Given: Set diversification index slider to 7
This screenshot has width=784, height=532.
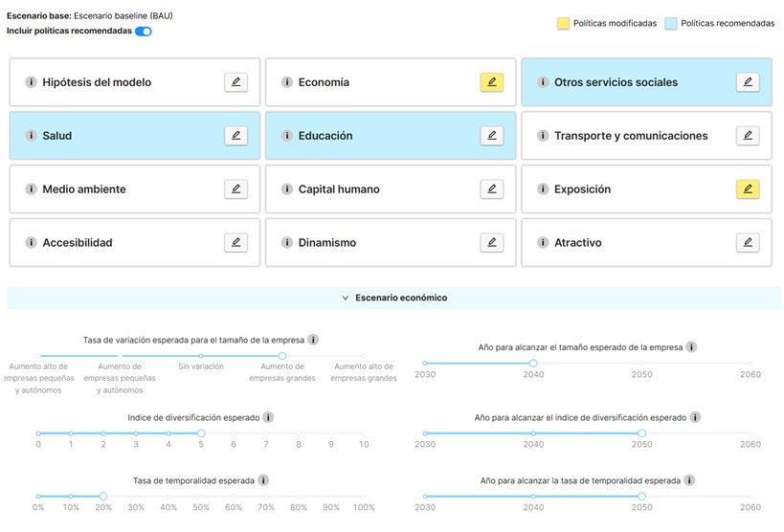Looking at the screenshot, I should pos(266,433).
